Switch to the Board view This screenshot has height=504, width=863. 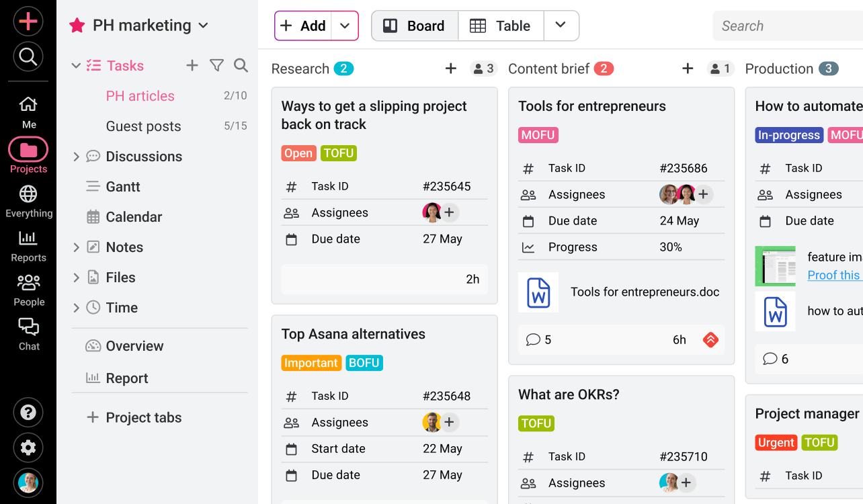415,26
